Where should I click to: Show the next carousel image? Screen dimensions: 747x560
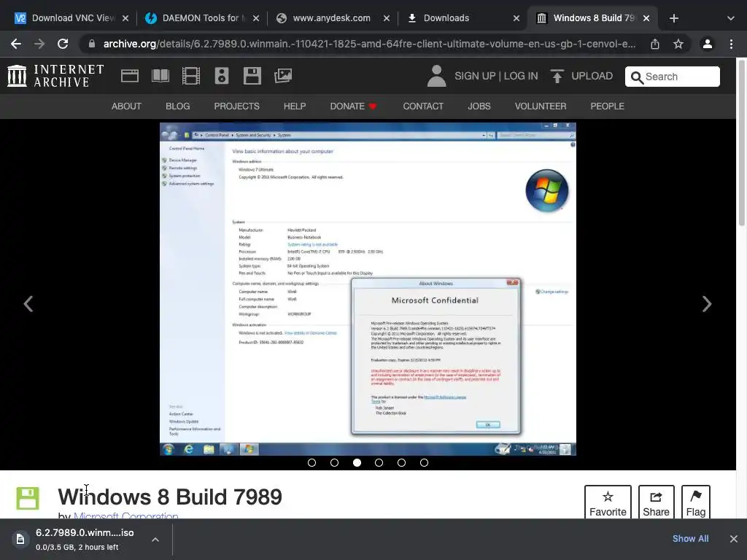[x=707, y=304]
